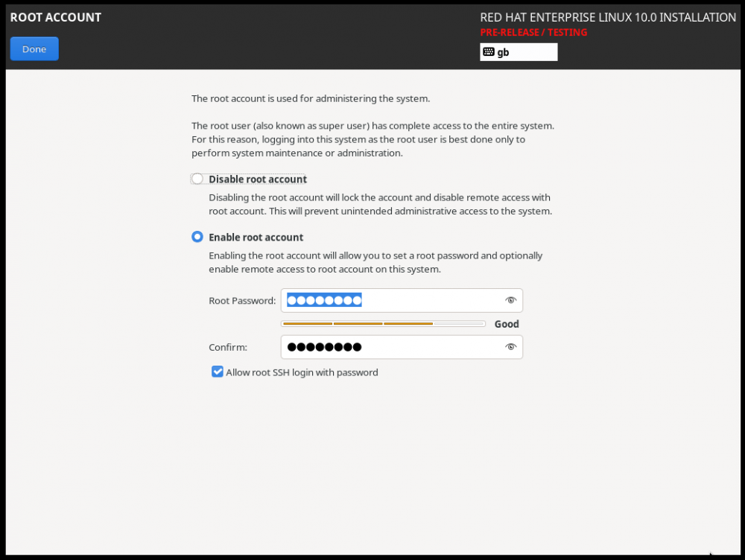
Task: Select the Enable root account radio button
Action: pyautogui.click(x=197, y=237)
